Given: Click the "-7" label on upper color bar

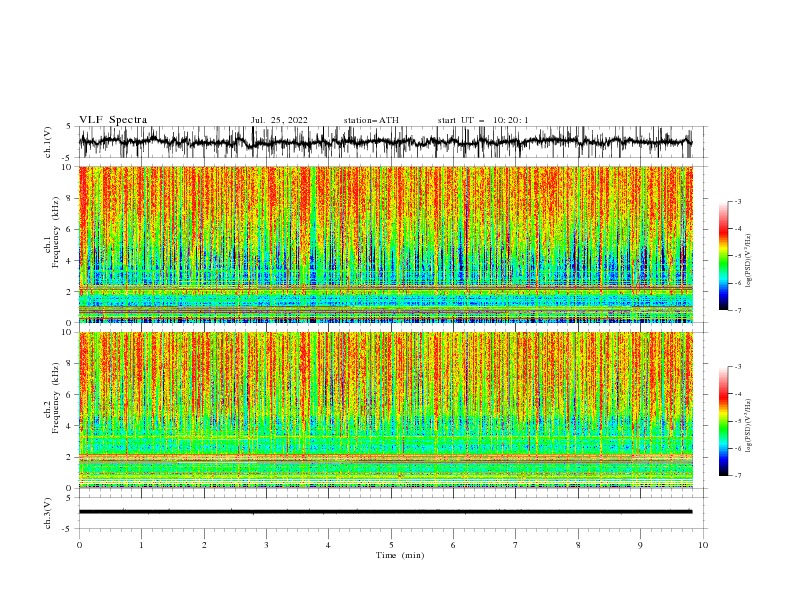Looking at the screenshot, I should (x=738, y=310).
